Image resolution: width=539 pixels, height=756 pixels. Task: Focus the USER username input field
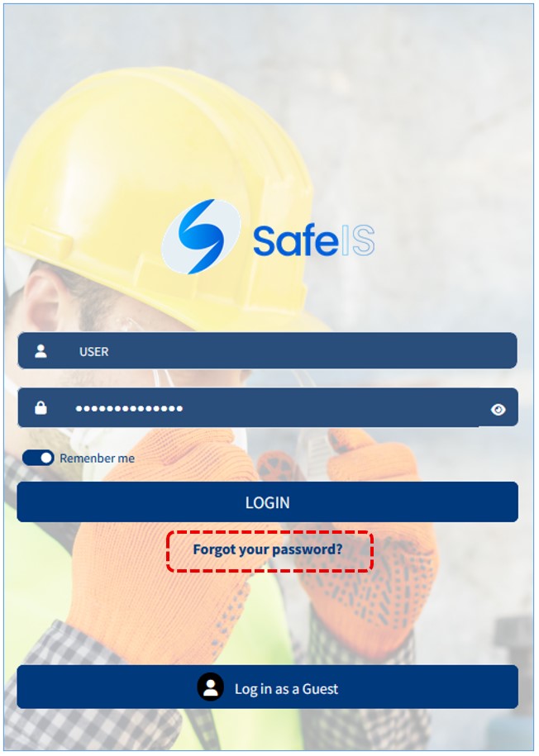[268, 350]
